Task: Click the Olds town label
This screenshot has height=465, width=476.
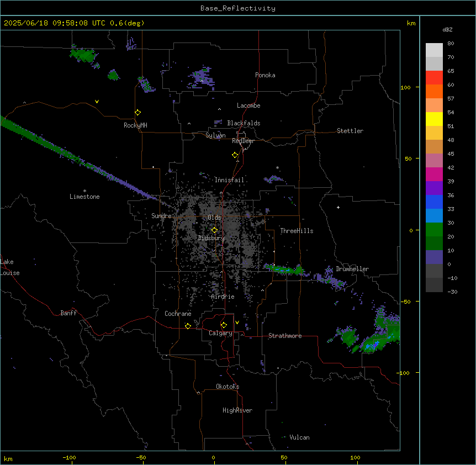Action: [x=214, y=218]
